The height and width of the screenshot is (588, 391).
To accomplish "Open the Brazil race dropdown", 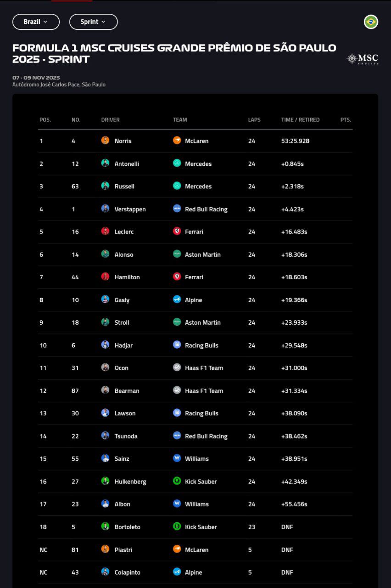I will tap(36, 22).
